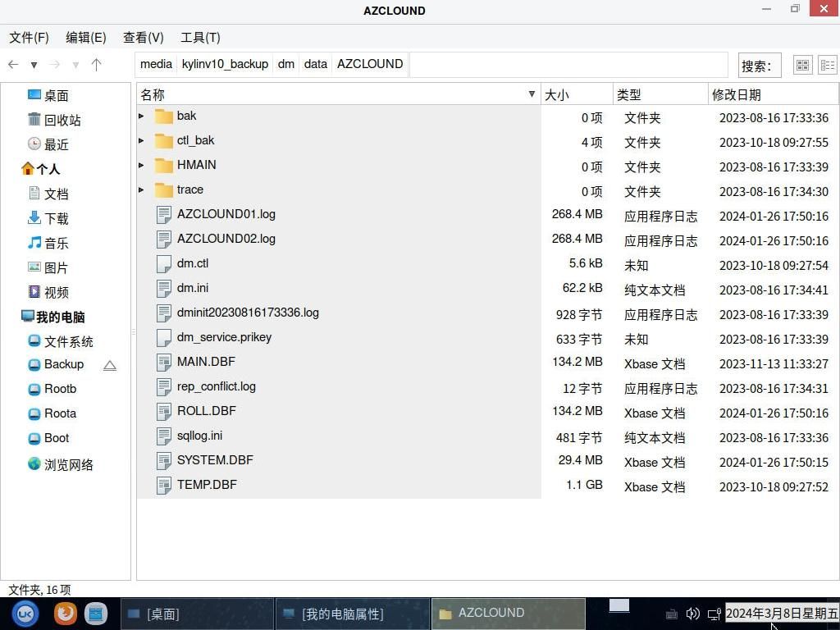Open 桌面 in the sidebar
Image resolution: width=840 pixels, height=630 pixels.
pos(48,96)
